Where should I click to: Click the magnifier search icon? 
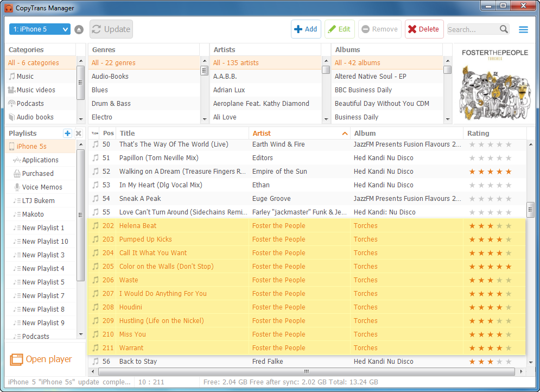point(504,29)
